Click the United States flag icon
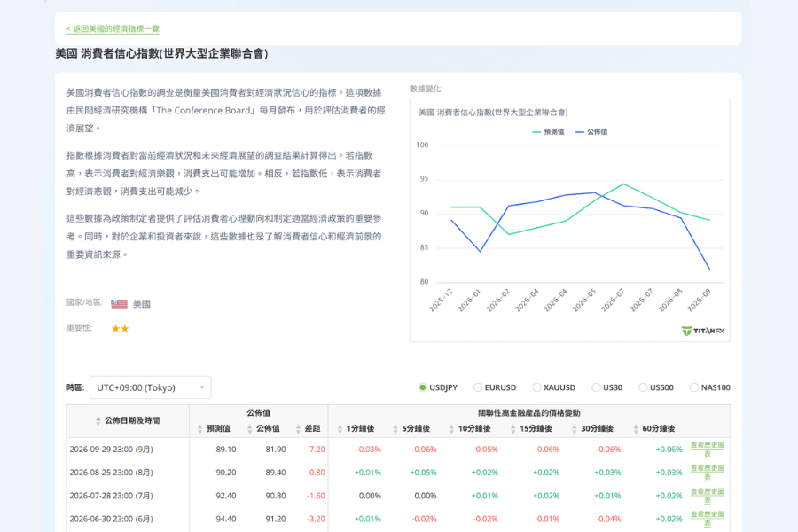Image resolution: width=798 pixels, height=532 pixels. click(119, 304)
